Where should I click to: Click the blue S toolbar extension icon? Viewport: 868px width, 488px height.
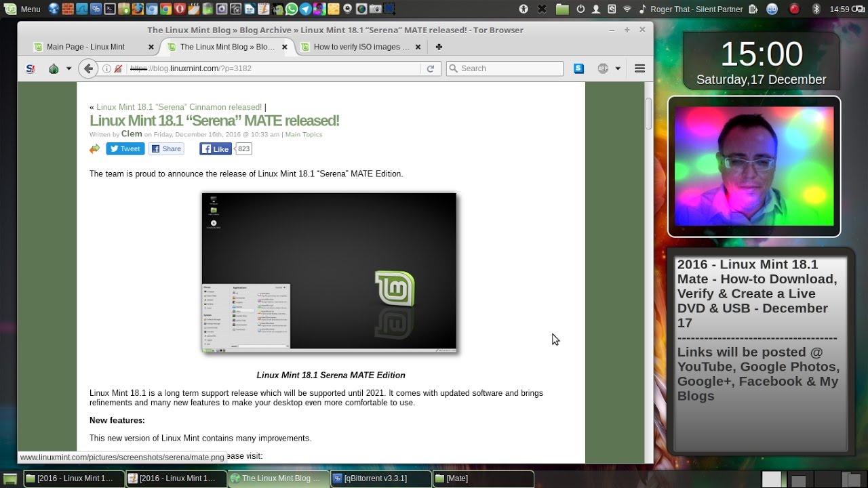pos(578,68)
